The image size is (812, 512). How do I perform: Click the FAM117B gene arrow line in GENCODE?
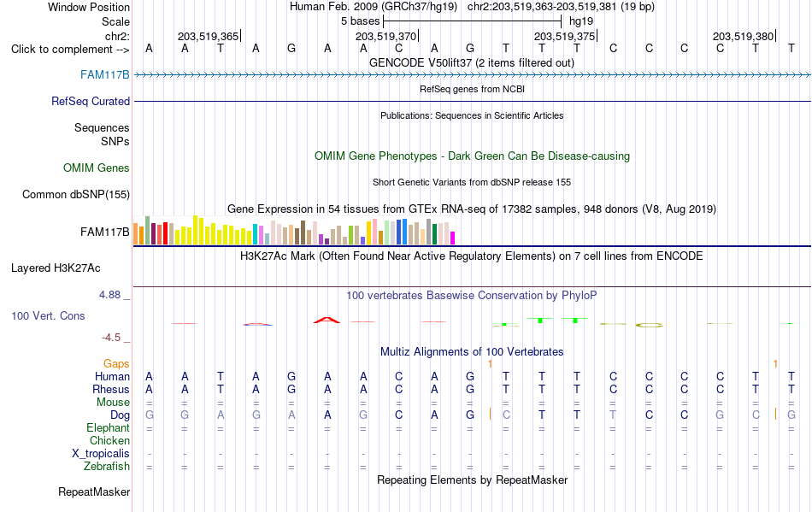(472, 75)
